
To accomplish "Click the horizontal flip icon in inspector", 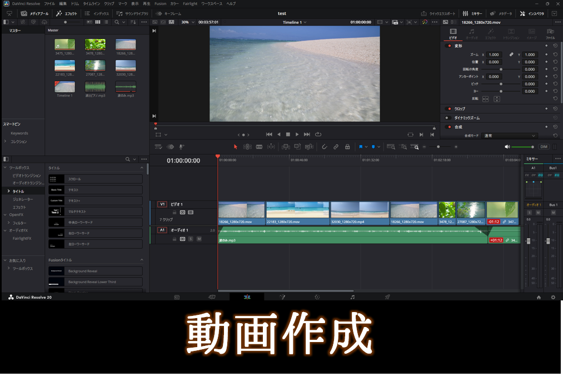I will pos(485,99).
